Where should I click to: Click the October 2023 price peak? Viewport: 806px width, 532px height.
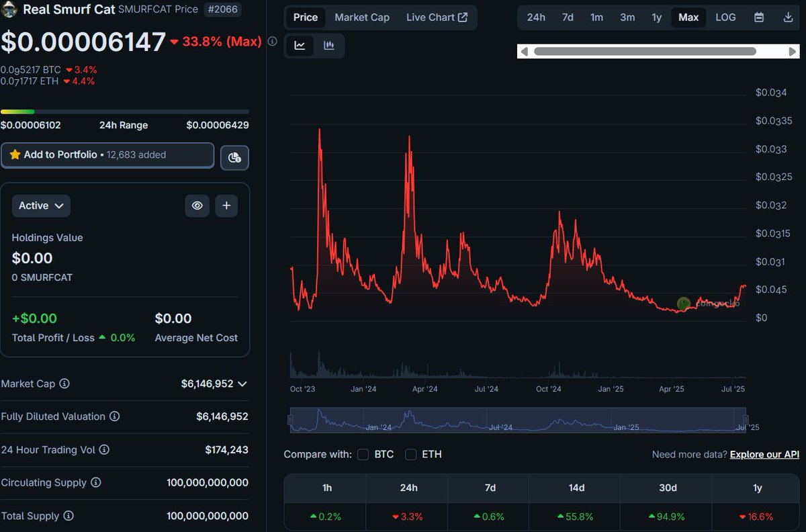pos(319,130)
